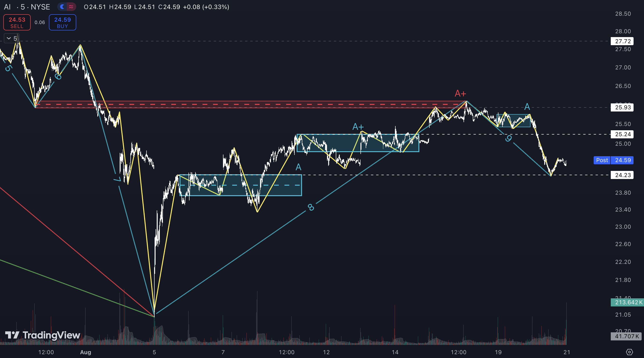Screen dimensions: 644x358
Task: Click the red A+ label annotation
Action: click(x=460, y=93)
